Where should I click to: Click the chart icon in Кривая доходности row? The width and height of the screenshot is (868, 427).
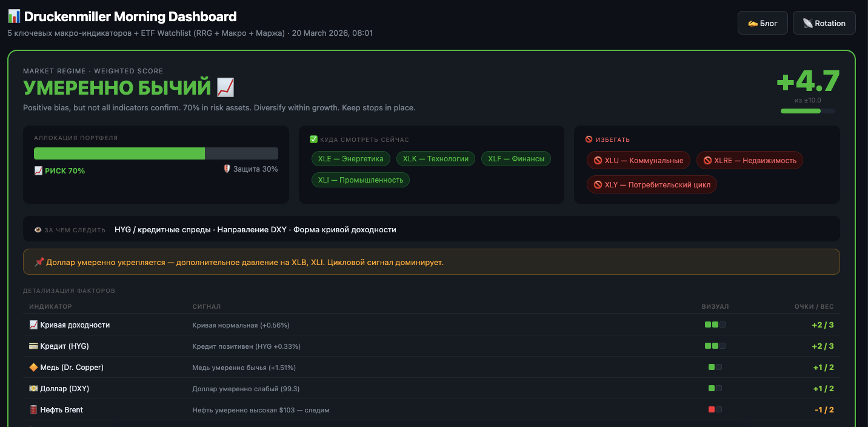click(33, 325)
